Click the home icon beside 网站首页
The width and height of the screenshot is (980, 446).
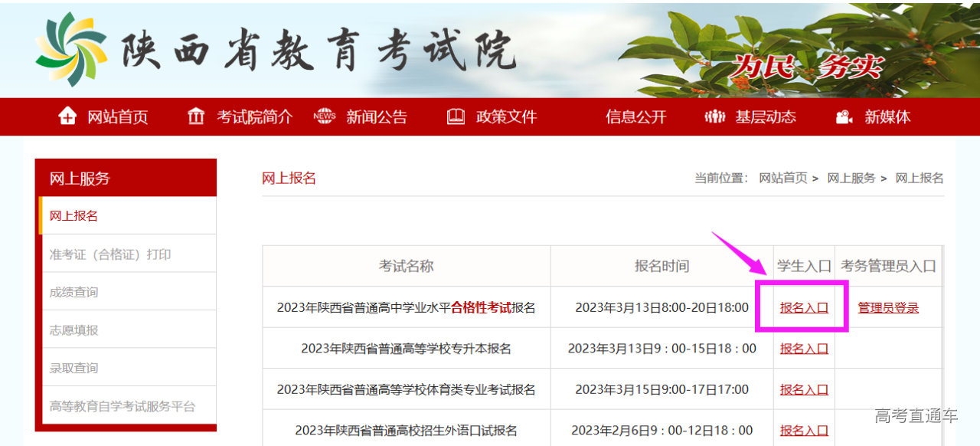[67, 116]
